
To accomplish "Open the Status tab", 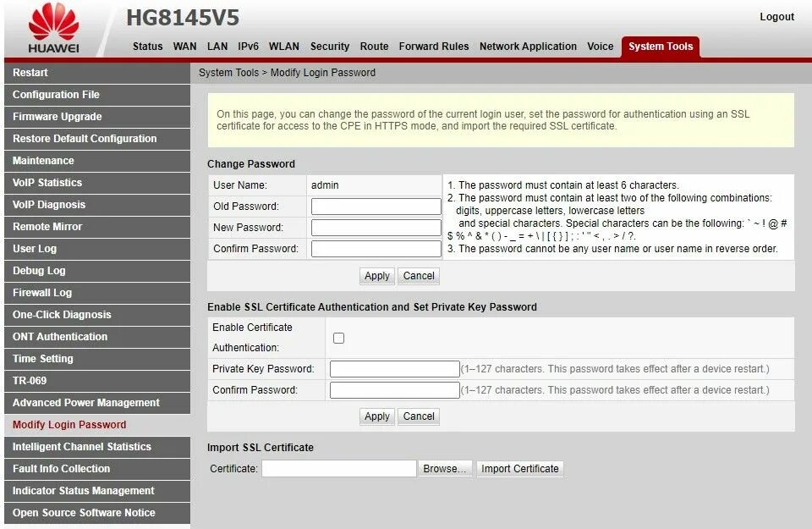I will [147, 46].
